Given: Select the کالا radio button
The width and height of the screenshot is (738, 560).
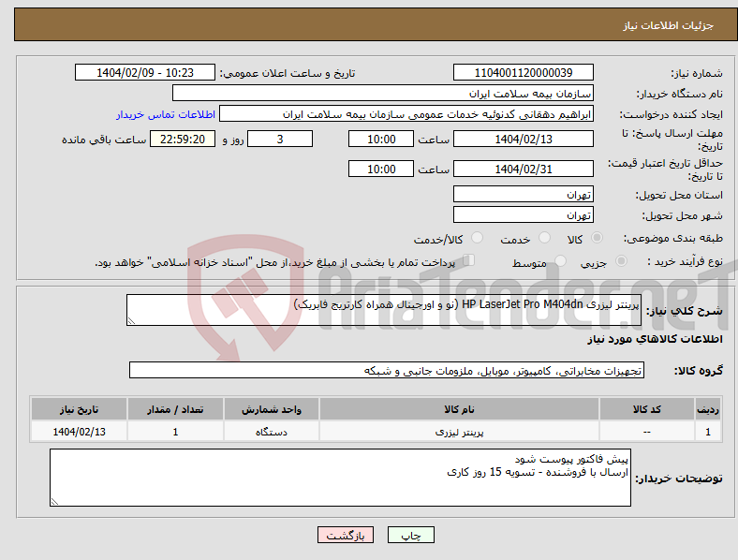Looking at the screenshot, I should tap(597, 238).
